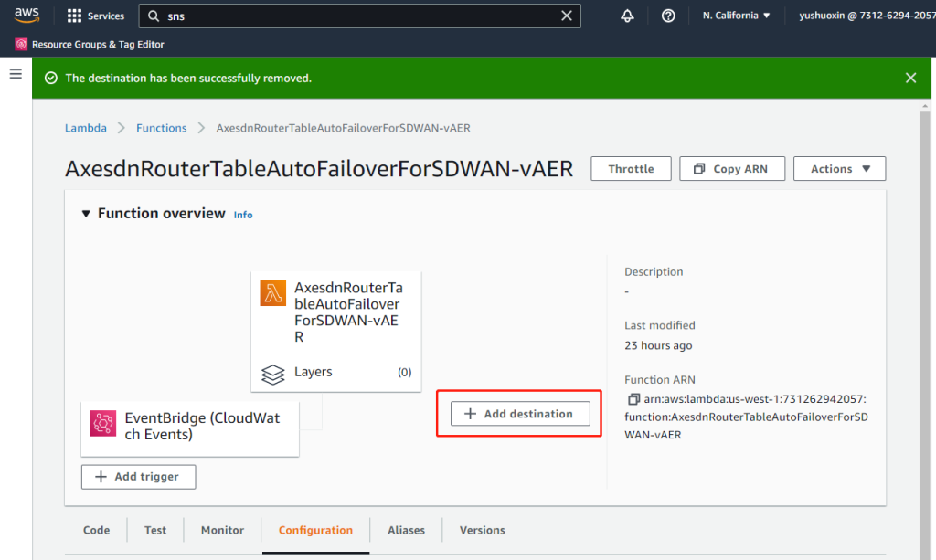
Task: Open the Aliases tab
Action: [406, 530]
